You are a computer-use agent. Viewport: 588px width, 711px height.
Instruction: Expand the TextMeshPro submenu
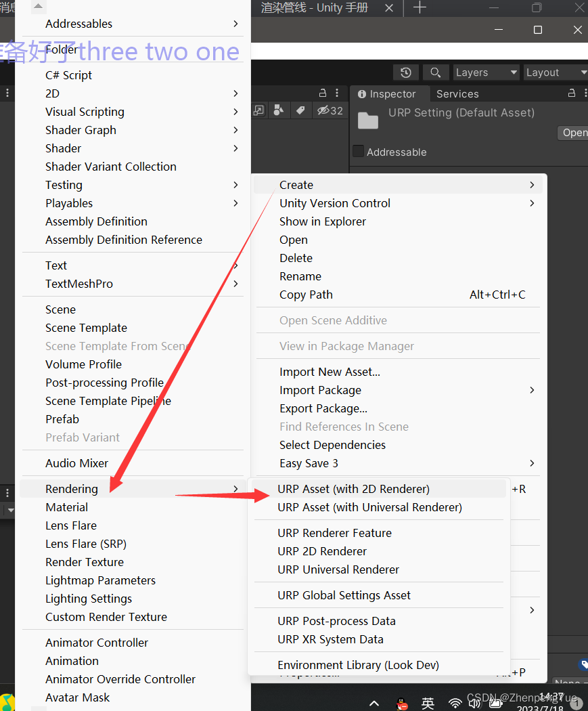click(x=133, y=284)
